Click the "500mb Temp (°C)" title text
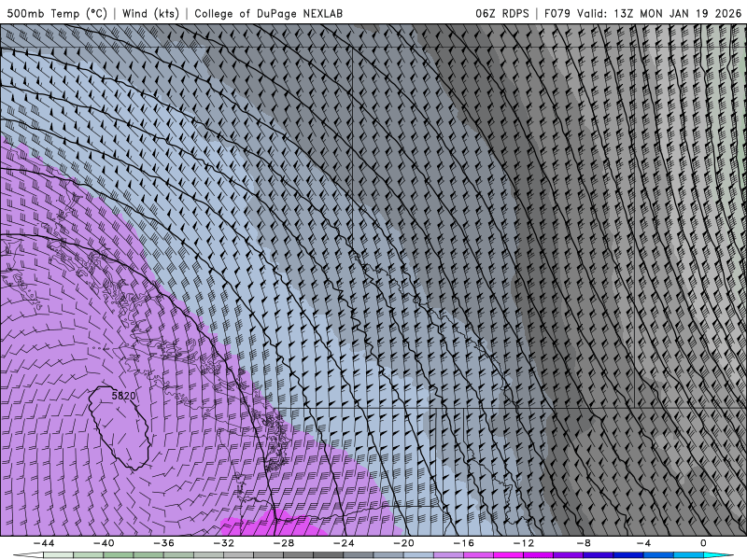Screen dimensions: 747x560 pyautogui.click(x=57, y=13)
